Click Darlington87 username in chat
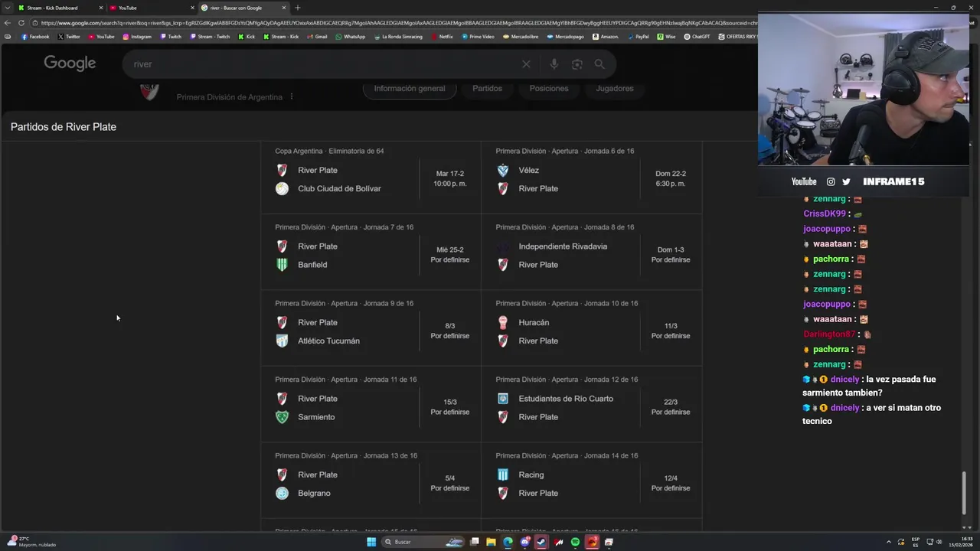Screen dimensions: 980x551 pos(829,334)
